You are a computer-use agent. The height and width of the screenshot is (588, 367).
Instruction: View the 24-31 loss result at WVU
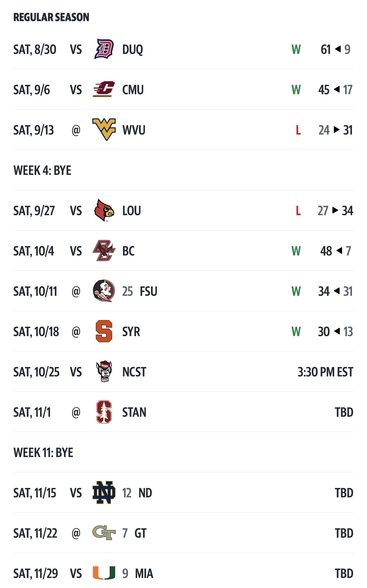[x=335, y=130]
